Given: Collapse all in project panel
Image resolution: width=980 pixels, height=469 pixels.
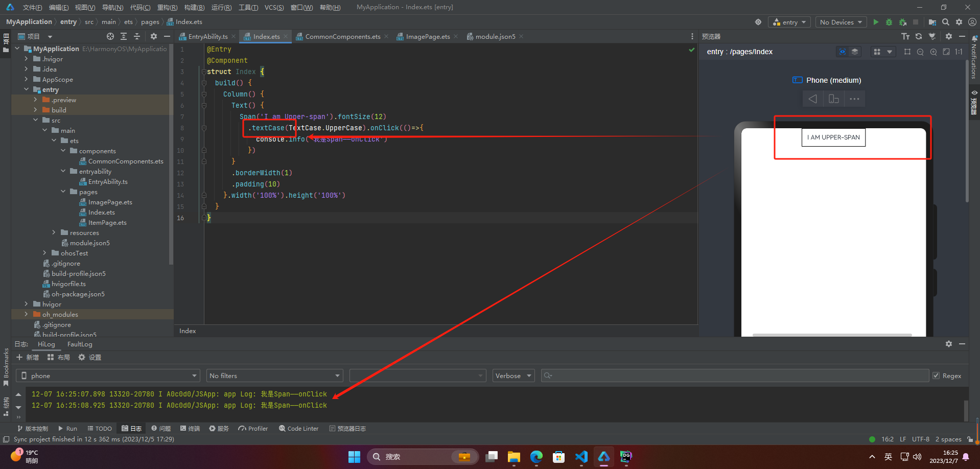Looking at the screenshot, I should pyautogui.click(x=137, y=36).
